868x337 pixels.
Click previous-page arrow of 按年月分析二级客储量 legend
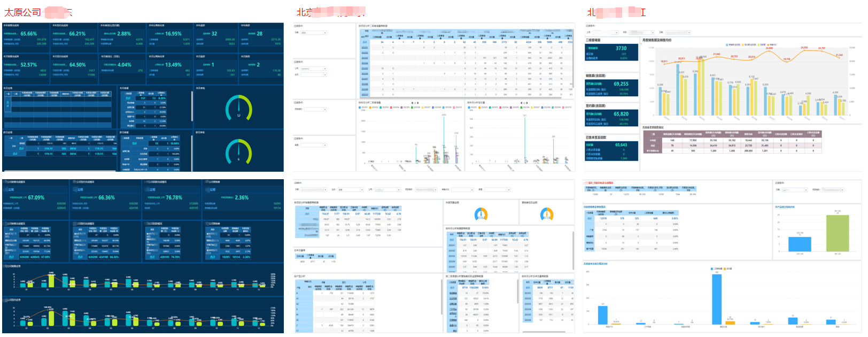click(412, 103)
